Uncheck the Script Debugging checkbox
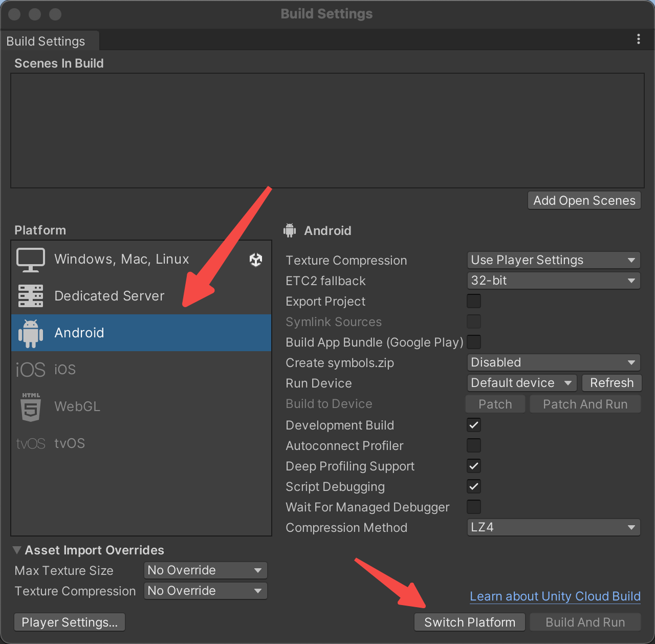Viewport: 655px width, 644px height. point(474,486)
